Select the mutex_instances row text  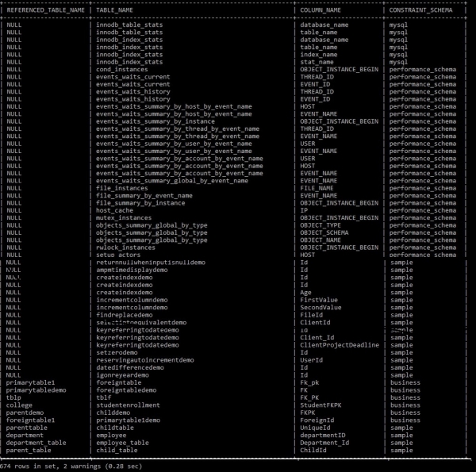pyautogui.click(x=124, y=218)
